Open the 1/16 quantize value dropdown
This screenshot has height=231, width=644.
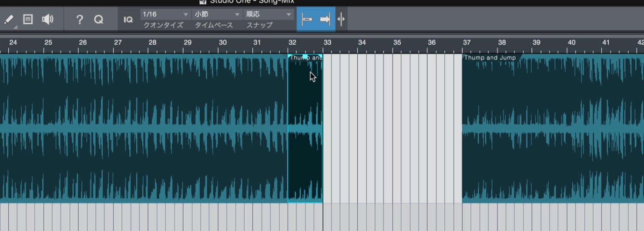coord(165,14)
